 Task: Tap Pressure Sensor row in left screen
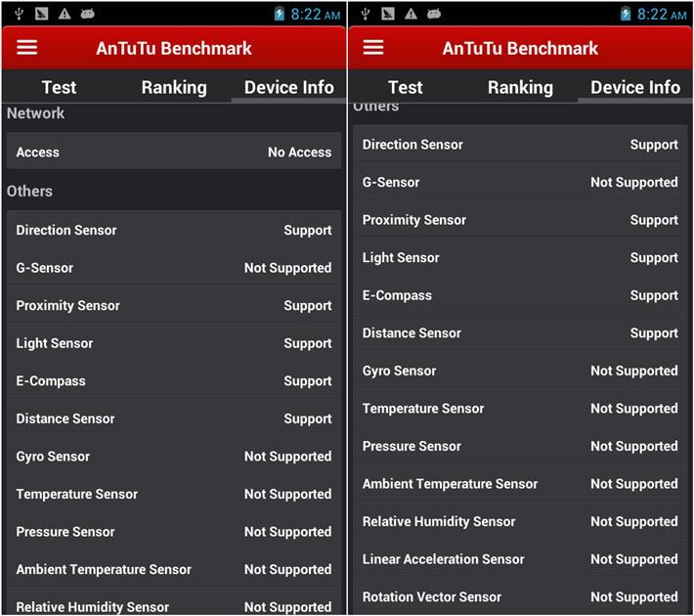coord(174,531)
